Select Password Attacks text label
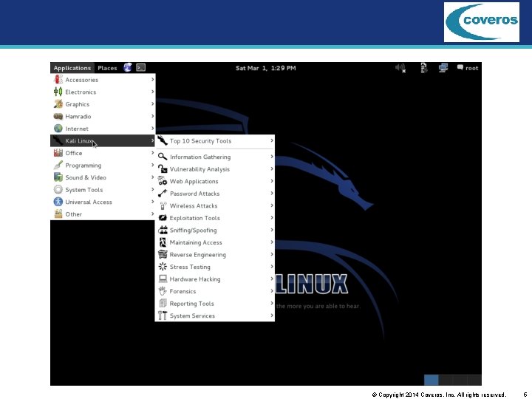This screenshot has width=532, height=399. (x=195, y=194)
